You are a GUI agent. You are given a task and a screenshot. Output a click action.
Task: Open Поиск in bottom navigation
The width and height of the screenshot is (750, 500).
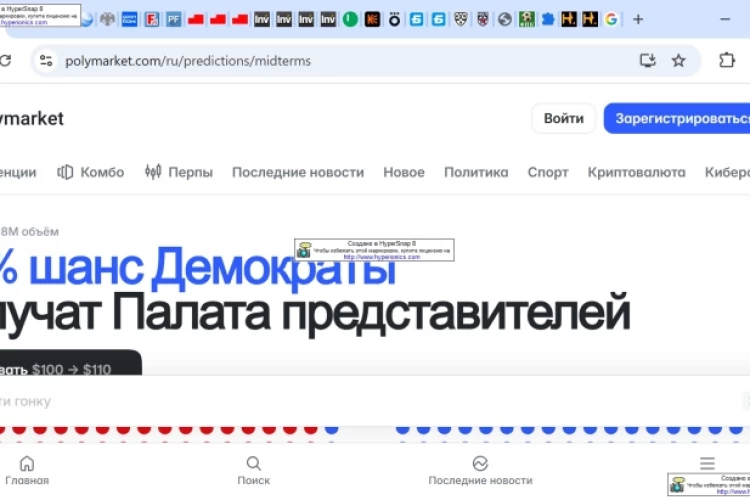(254, 471)
